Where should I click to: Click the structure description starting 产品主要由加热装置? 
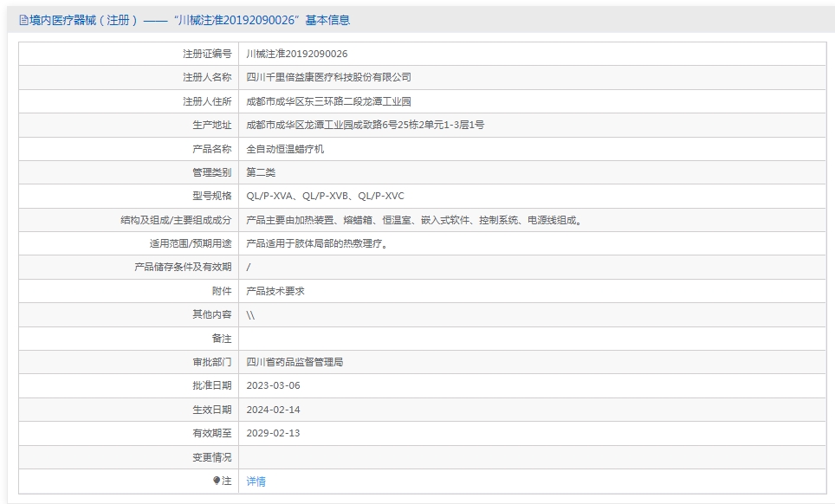(x=416, y=220)
